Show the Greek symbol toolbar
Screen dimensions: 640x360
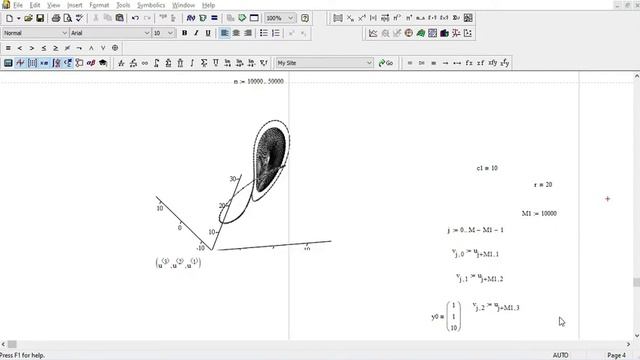(91, 63)
